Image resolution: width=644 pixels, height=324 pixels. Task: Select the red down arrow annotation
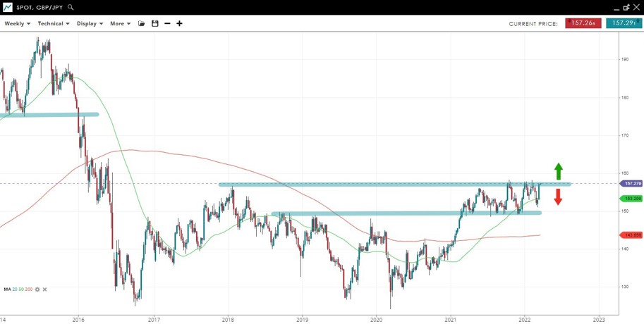point(558,197)
